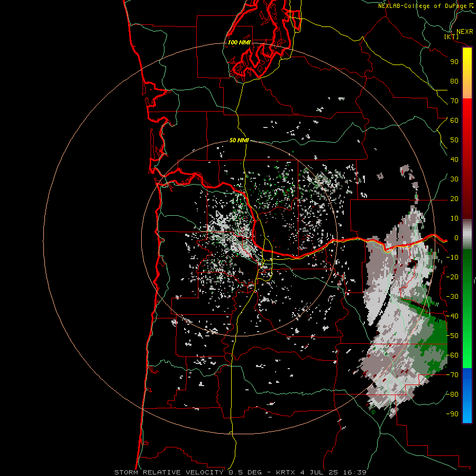Click the -20 value on velocity scale
Screen dimensions: 476x476
[x=452, y=277]
